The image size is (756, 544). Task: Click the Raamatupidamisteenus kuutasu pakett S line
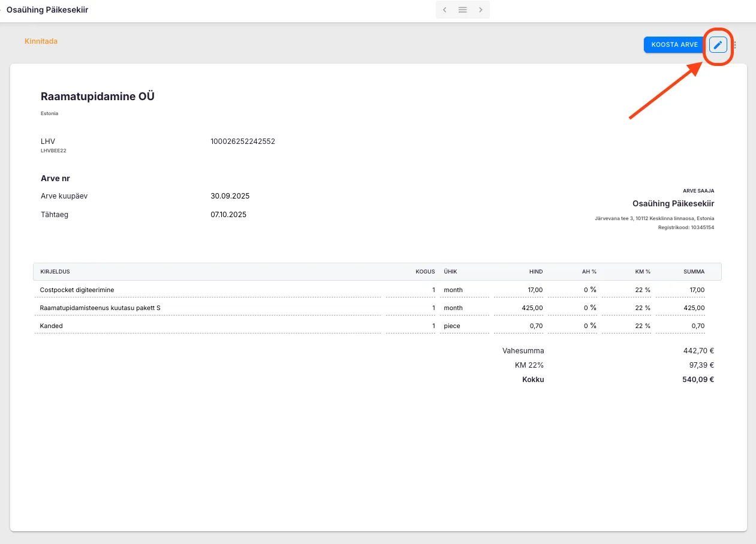100,308
